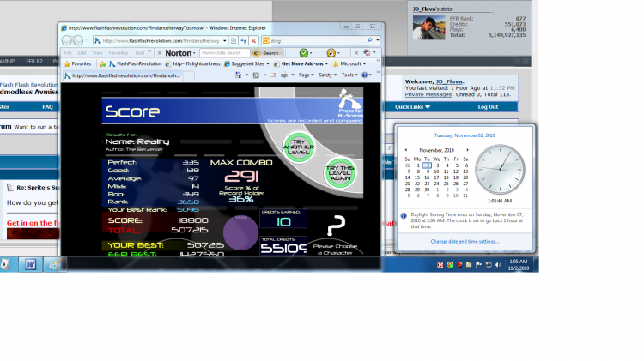Viewport: 644px width, 361px height.
Task: Click the Try Another Level round button
Action: [x=299, y=147]
